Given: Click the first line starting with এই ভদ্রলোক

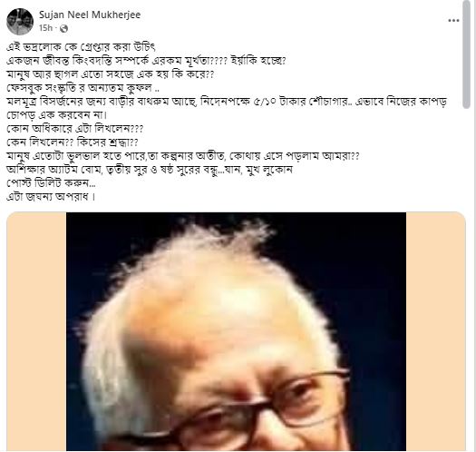Looking at the screenshot, I should 81,47.
